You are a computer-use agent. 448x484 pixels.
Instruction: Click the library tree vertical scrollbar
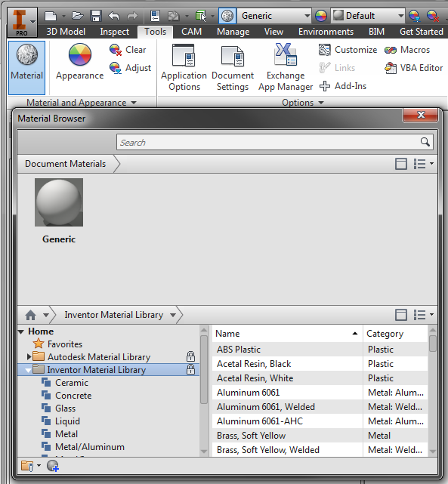tap(204, 369)
